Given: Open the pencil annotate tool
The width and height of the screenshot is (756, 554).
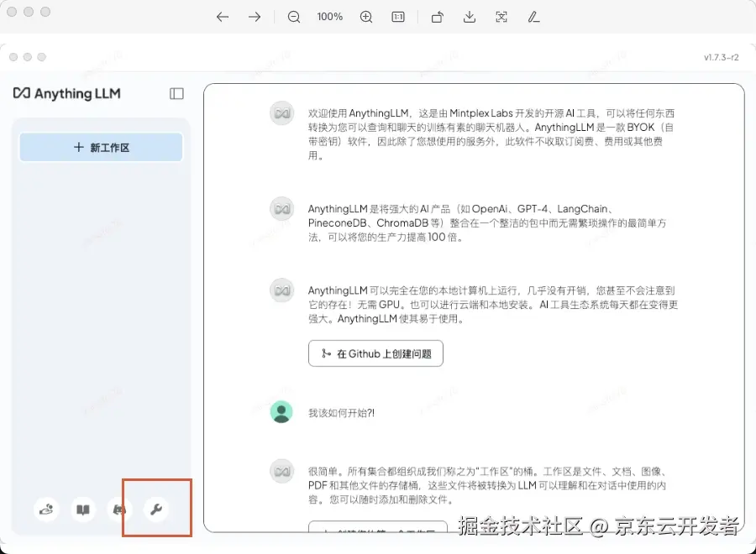Looking at the screenshot, I should pos(533,17).
